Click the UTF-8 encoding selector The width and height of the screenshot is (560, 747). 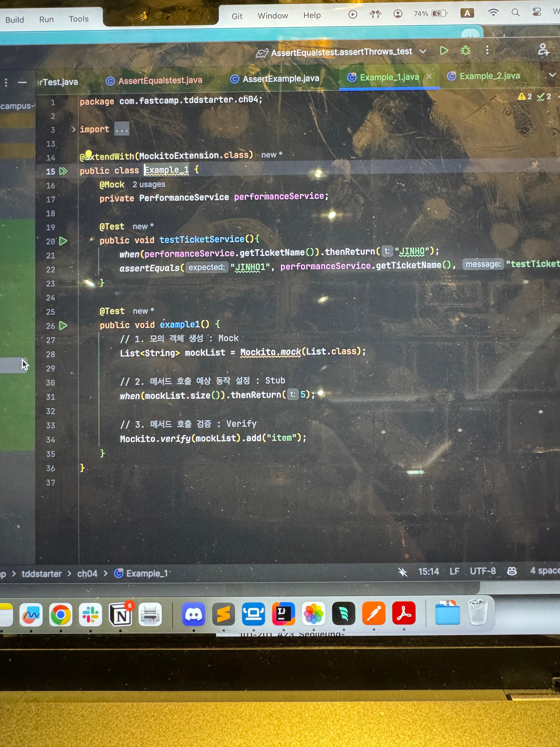tap(483, 571)
